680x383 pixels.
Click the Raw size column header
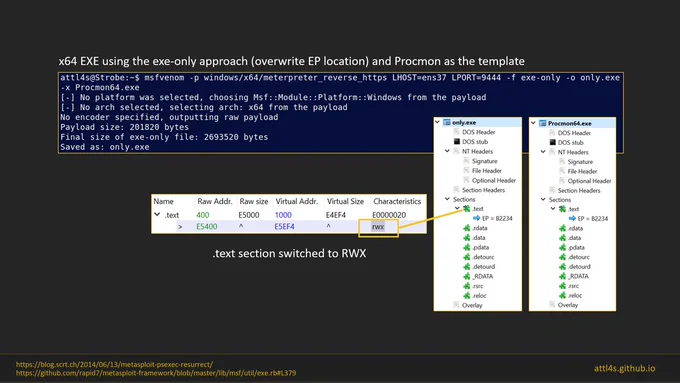coord(254,201)
